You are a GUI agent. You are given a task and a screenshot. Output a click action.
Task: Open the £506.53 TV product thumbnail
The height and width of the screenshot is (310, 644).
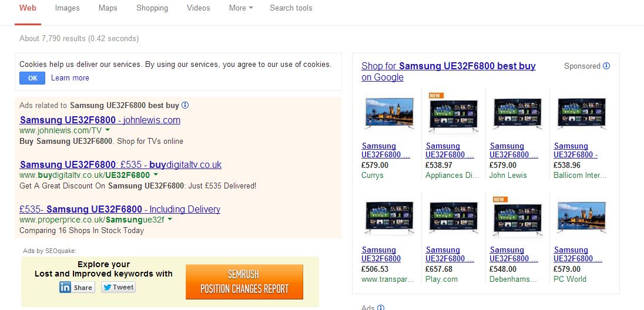point(389,218)
